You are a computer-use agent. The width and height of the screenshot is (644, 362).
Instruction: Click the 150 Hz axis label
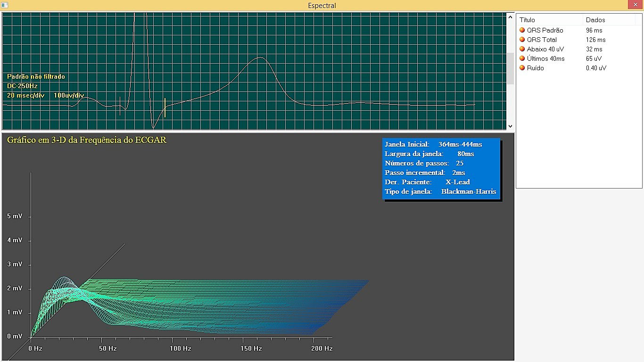251,348
